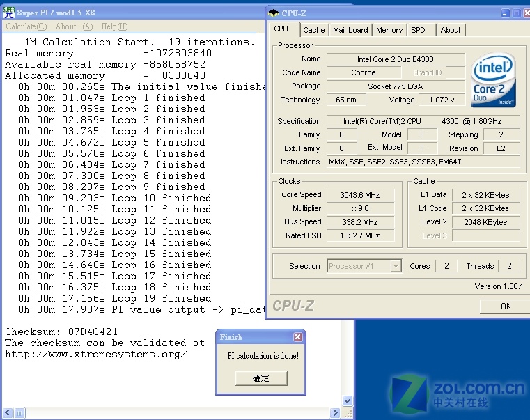Click the horizontal scrollbar thumb in Super PI
530x420 pixels.
tap(20, 413)
